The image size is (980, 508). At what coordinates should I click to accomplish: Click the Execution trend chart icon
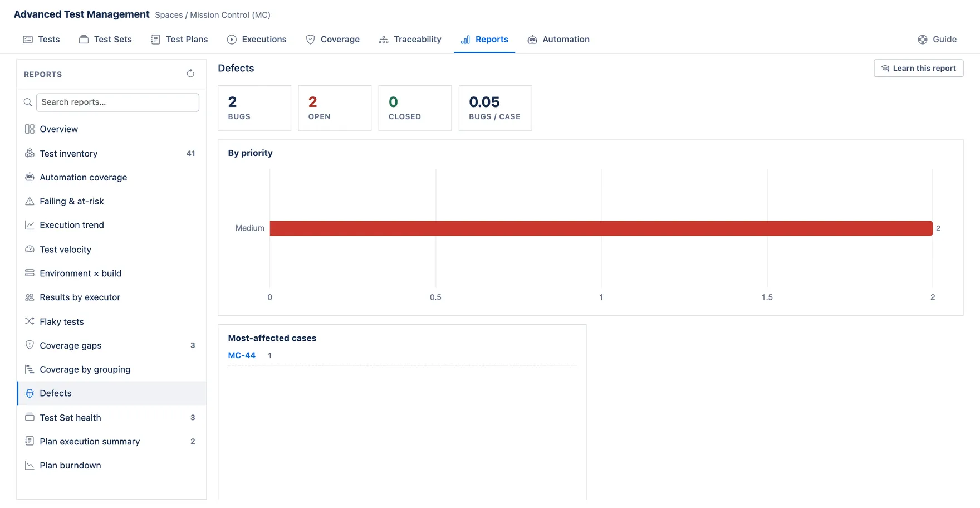[x=30, y=225]
